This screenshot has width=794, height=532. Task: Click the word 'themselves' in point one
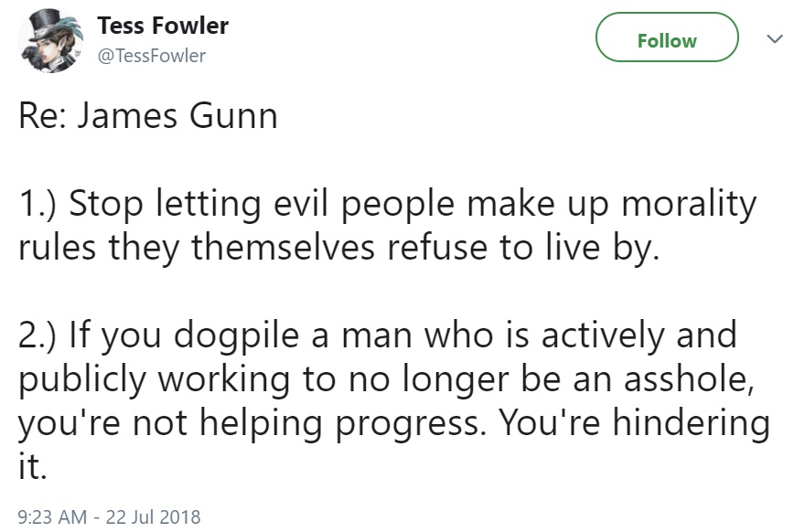click(x=283, y=248)
